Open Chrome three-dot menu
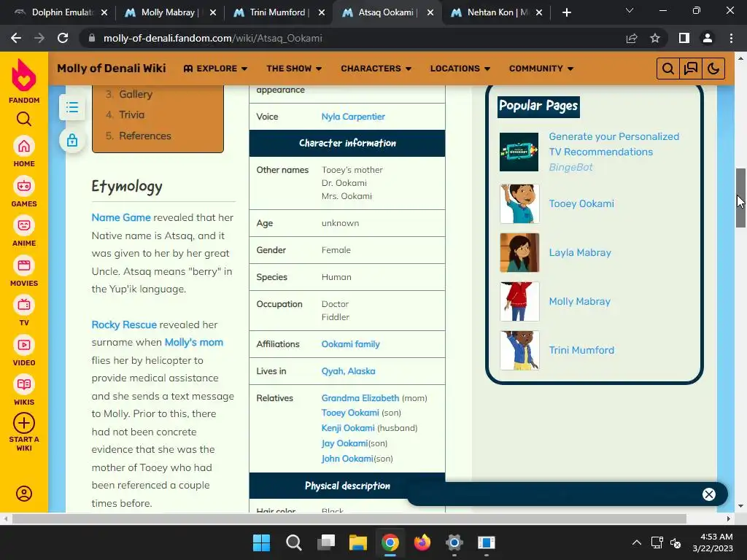 (x=731, y=38)
